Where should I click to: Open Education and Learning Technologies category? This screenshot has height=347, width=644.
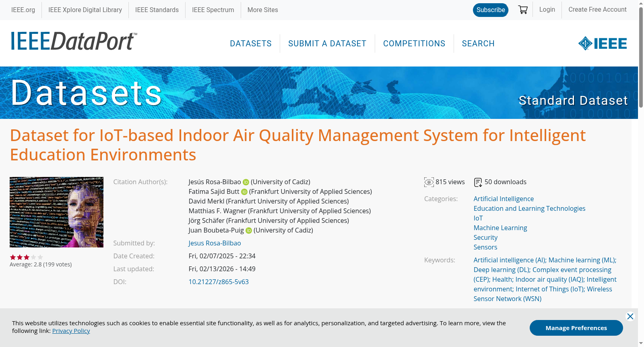(529, 209)
